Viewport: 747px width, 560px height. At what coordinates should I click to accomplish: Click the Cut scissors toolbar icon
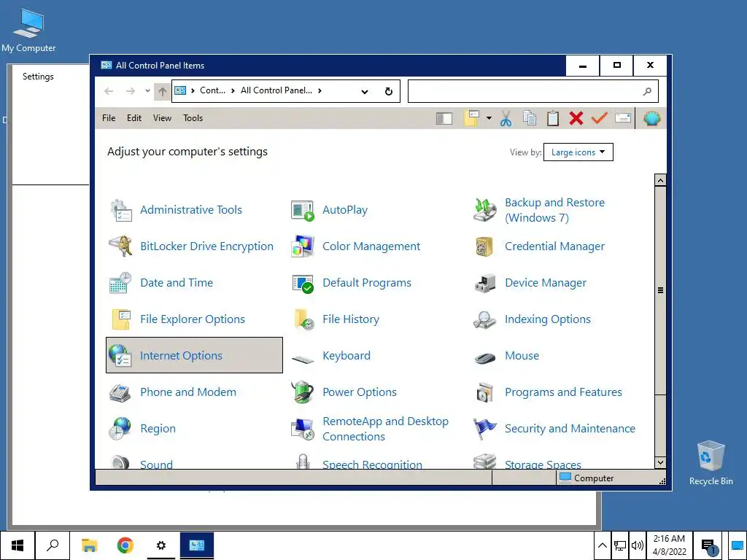pyautogui.click(x=506, y=118)
